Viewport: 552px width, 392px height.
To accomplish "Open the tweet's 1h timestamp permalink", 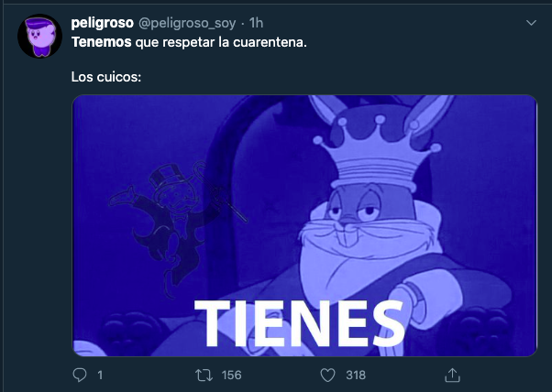I will (x=256, y=23).
